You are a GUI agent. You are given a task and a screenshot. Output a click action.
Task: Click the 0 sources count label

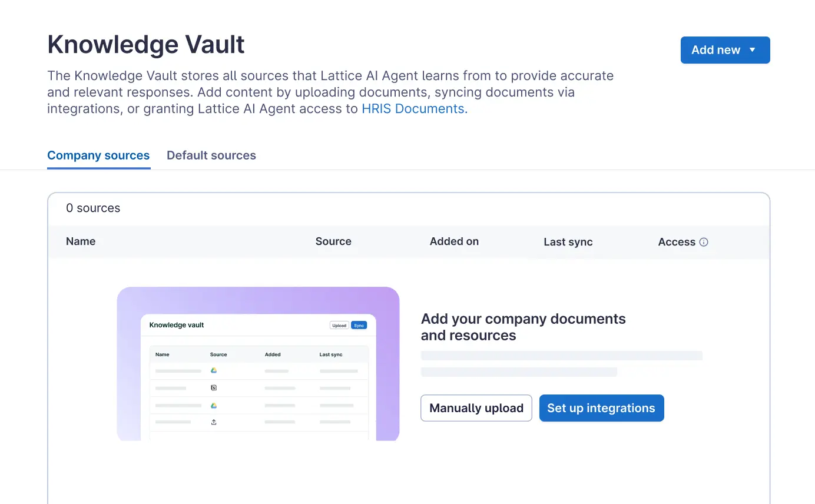[x=93, y=208]
